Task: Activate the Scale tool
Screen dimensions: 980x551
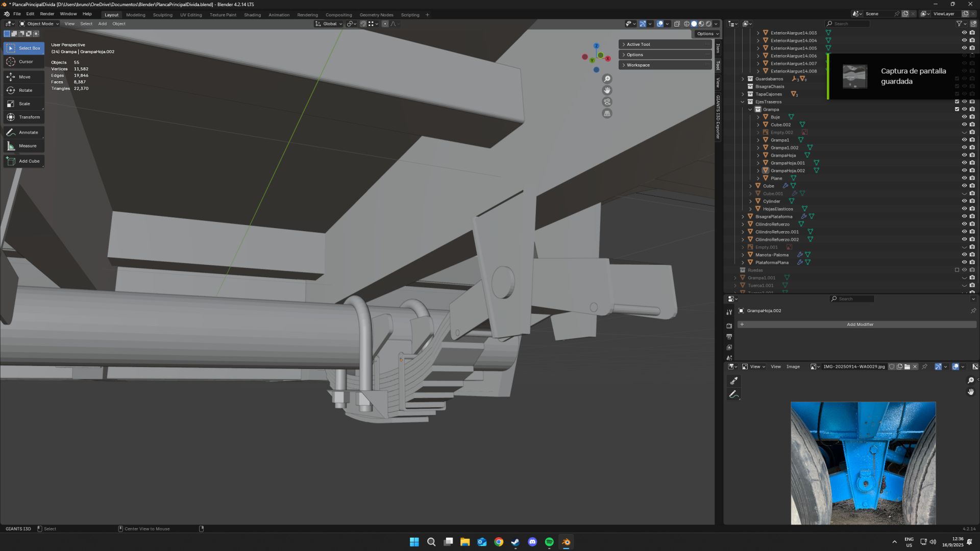Action: point(23,104)
